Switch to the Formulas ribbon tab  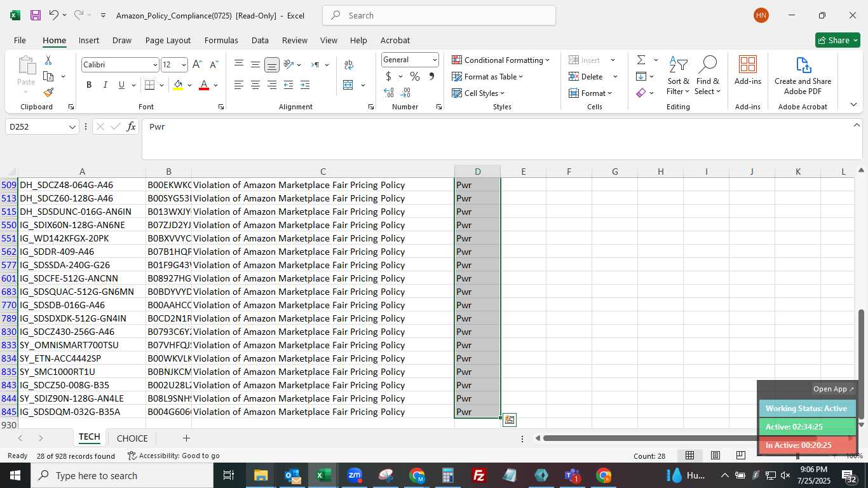[221, 40]
